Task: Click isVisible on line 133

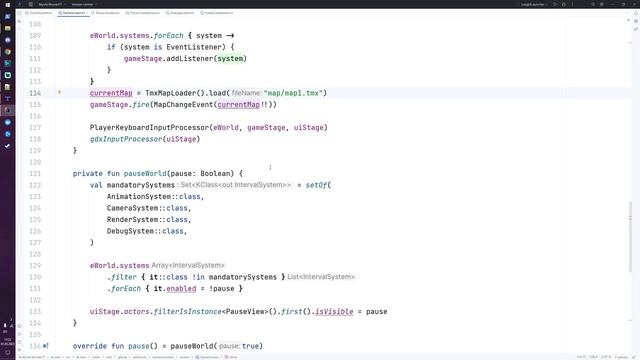Action: click(x=334, y=311)
